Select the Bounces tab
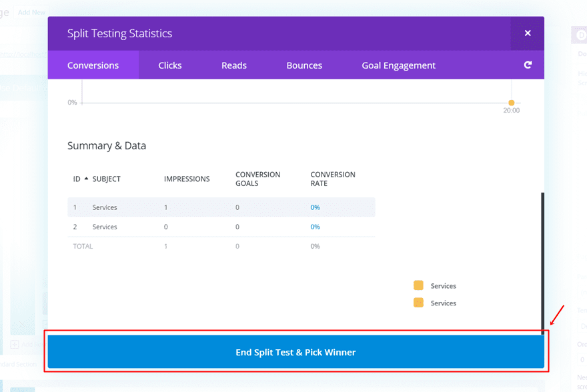The image size is (587, 392). pos(304,65)
